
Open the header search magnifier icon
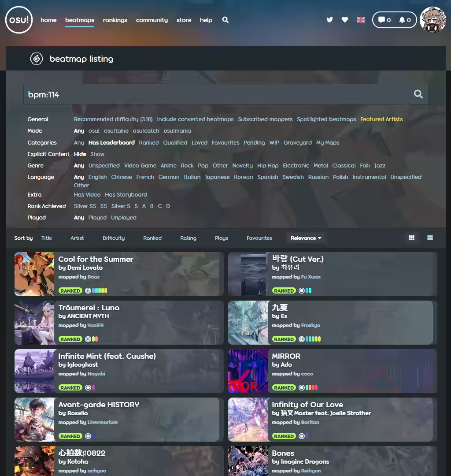[x=225, y=20]
